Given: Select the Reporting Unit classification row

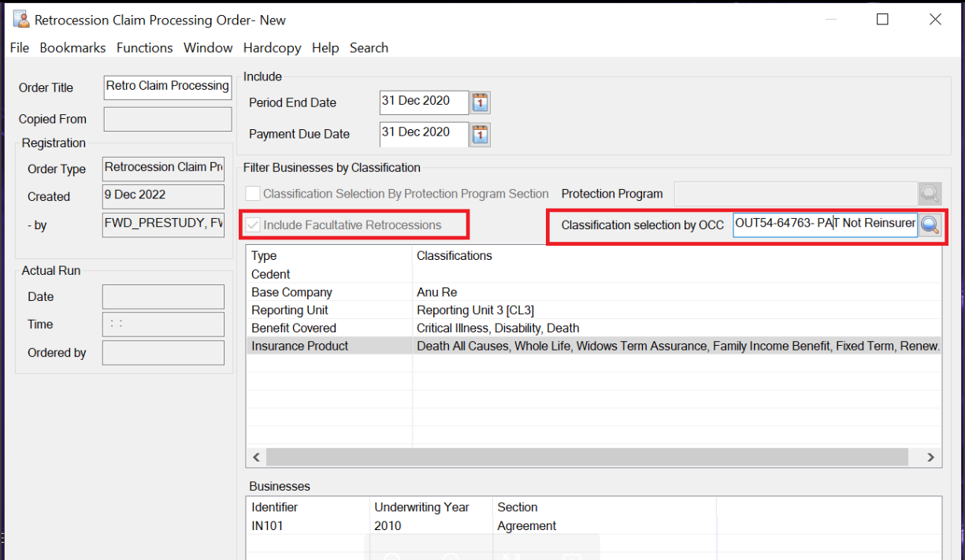Looking at the screenshot, I should coord(290,310).
